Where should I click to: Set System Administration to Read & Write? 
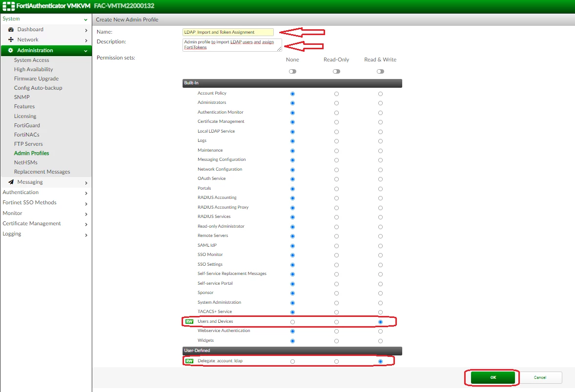tap(380, 303)
